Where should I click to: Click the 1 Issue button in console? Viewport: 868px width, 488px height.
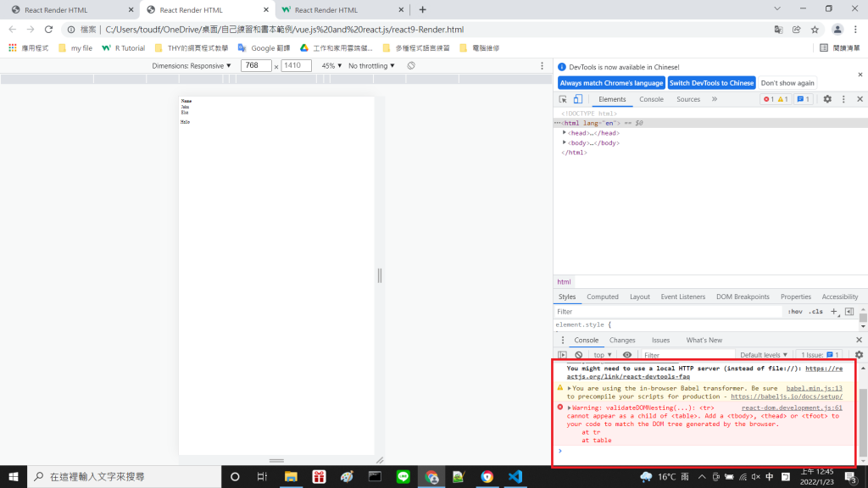[x=821, y=355]
